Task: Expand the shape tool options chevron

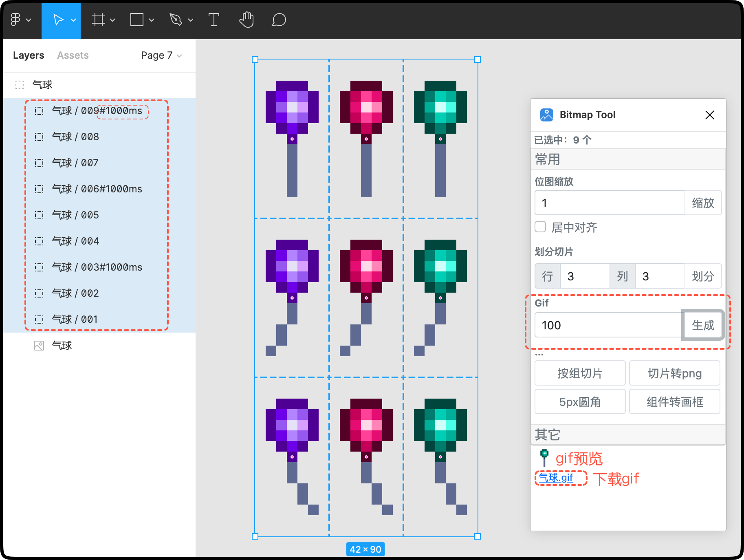Action: pos(152,19)
